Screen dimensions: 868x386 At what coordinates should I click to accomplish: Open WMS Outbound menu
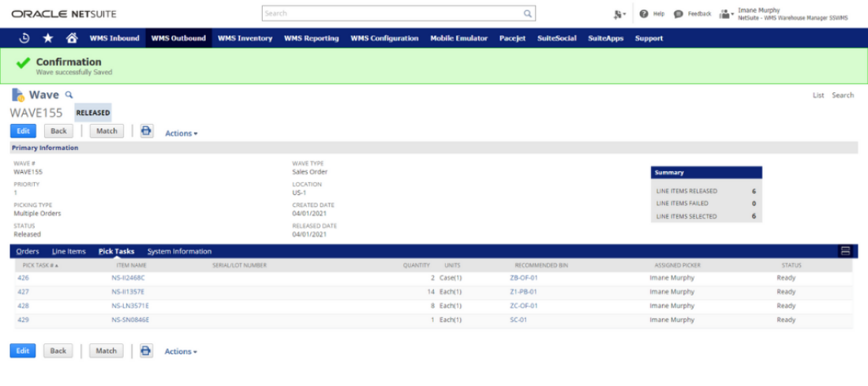point(178,38)
